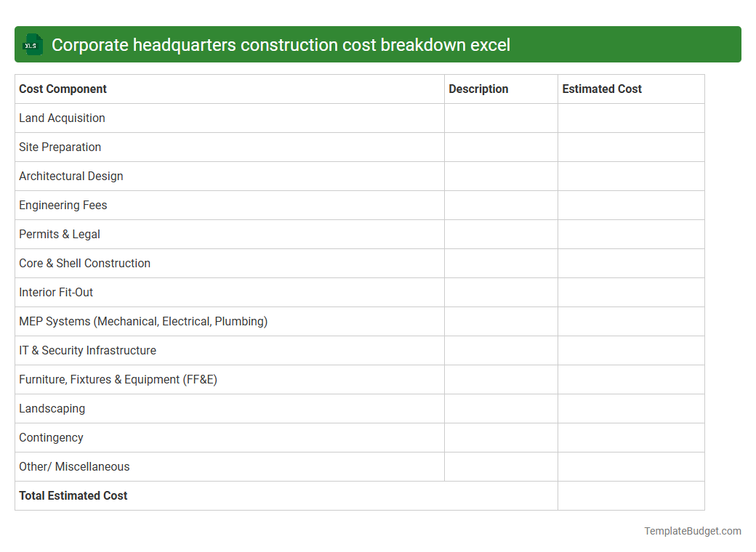
Task: Click the Cost Component column header
Action: pos(62,89)
